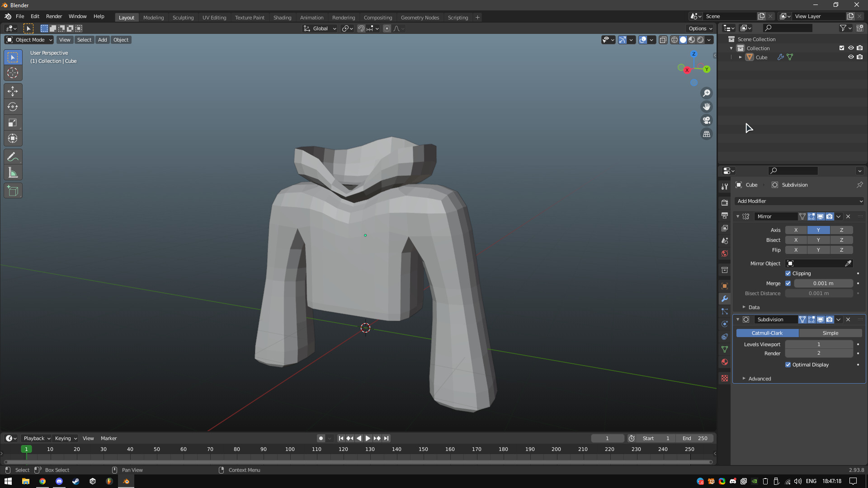Open the Object Mode dropdown
Viewport: 868px width, 488px height.
click(29, 40)
